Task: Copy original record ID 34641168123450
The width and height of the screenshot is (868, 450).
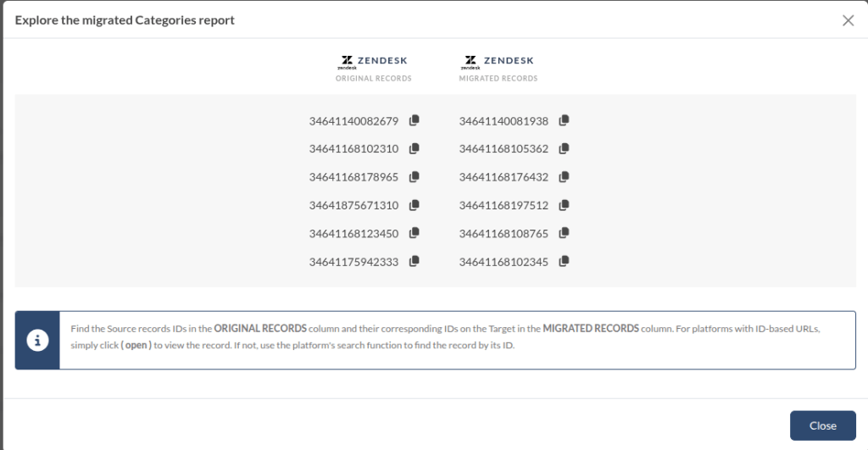Action: click(x=415, y=233)
